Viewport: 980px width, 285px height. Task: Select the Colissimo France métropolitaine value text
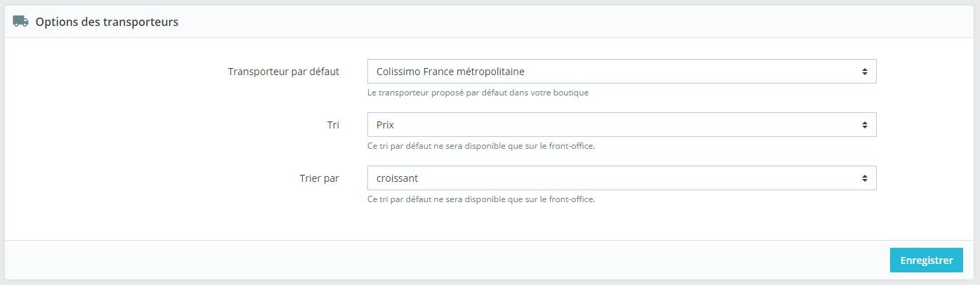pyautogui.click(x=450, y=72)
